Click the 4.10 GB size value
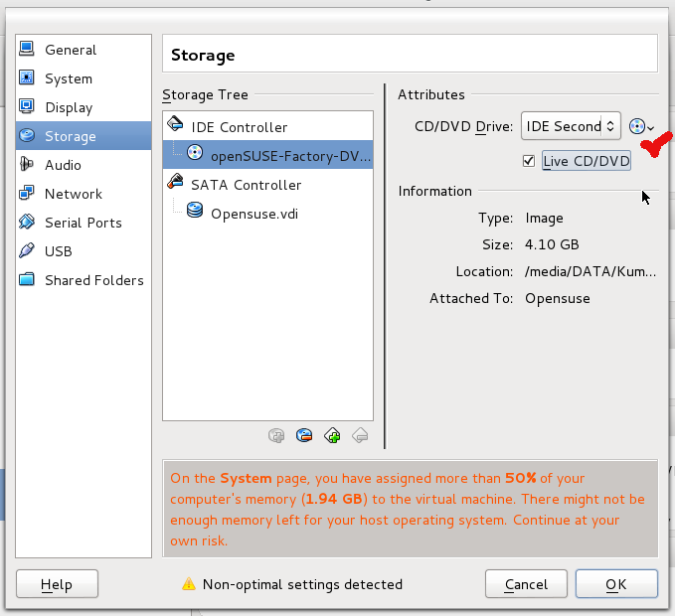 pyautogui.click(x=552, y=244)
